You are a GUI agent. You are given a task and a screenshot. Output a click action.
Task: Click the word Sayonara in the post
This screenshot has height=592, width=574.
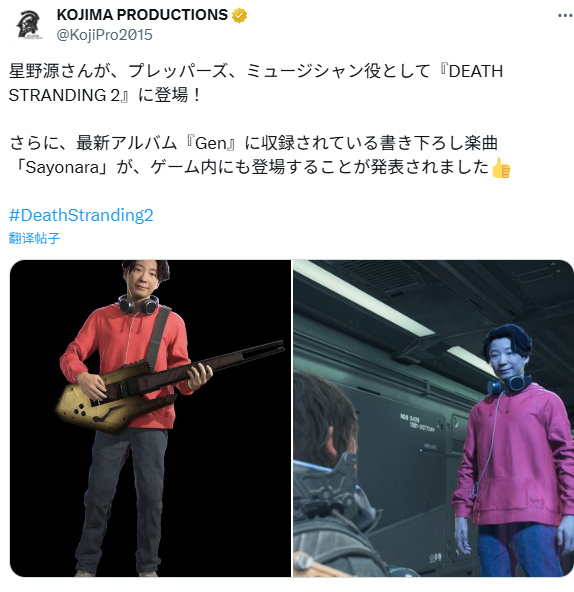(62, 167)
